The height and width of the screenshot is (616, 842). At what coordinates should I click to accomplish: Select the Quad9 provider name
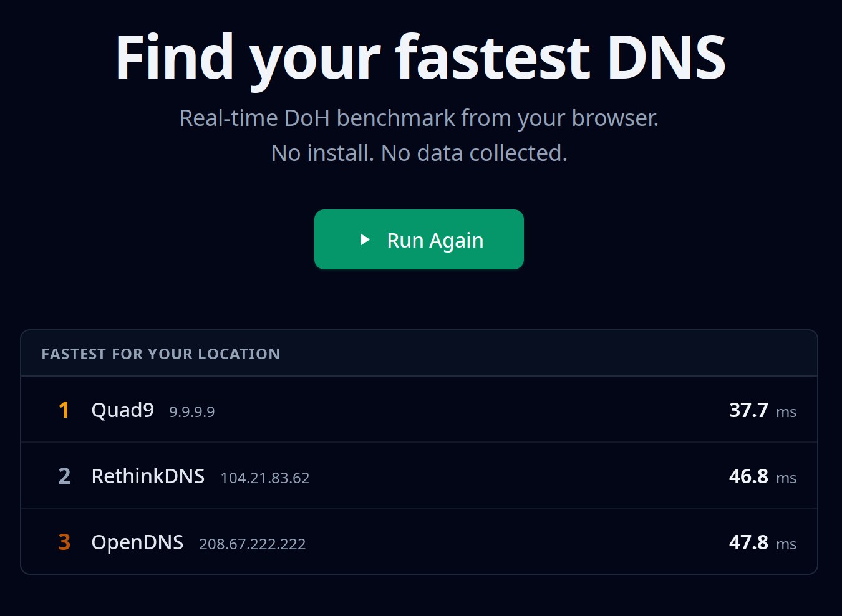[122, 410]
